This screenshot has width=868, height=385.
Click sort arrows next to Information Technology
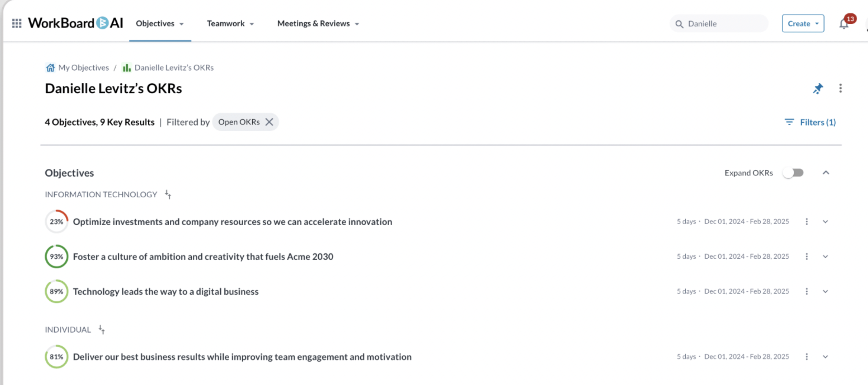[x=168, y=195]
